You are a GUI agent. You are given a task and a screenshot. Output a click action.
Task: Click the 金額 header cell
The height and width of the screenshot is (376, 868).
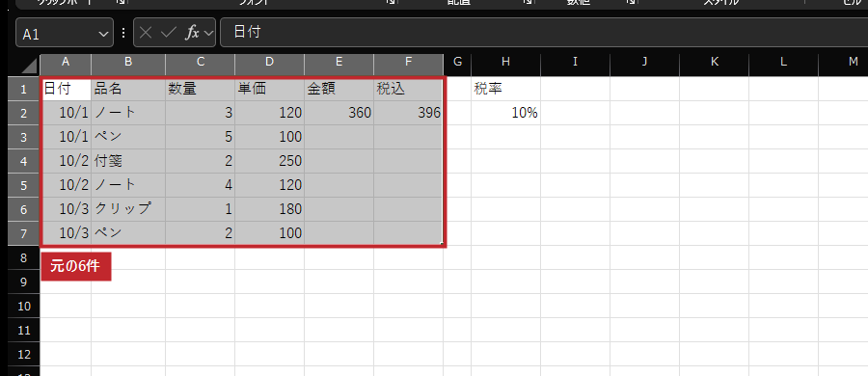pyautogui.click(x=339, y=89)
